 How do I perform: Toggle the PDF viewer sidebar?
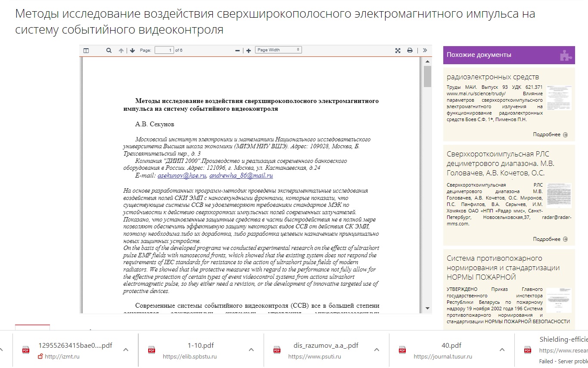[86, 50]
